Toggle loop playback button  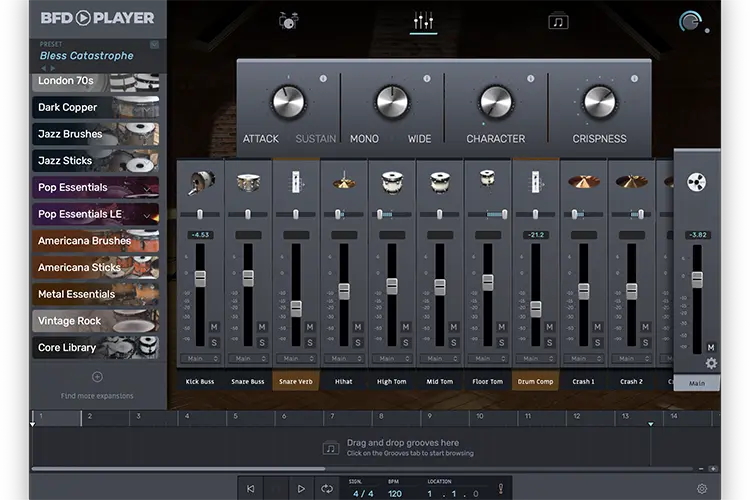pos(327,489)
